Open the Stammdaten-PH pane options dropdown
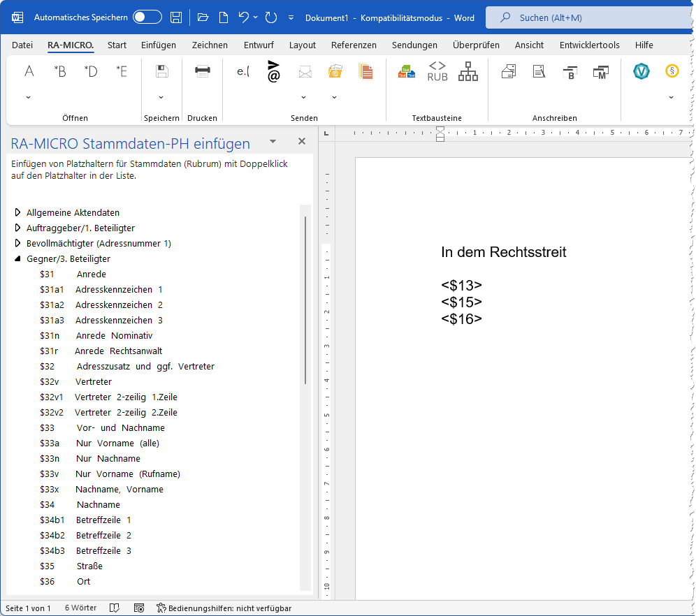Viewport: 696px width, 616px height. coord(273,142)
